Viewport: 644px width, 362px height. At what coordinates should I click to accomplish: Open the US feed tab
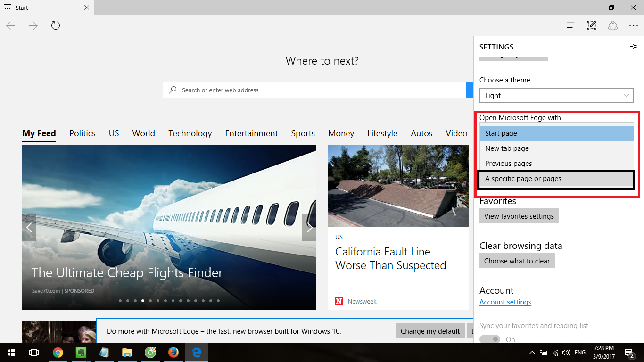(x=114, y=133)
